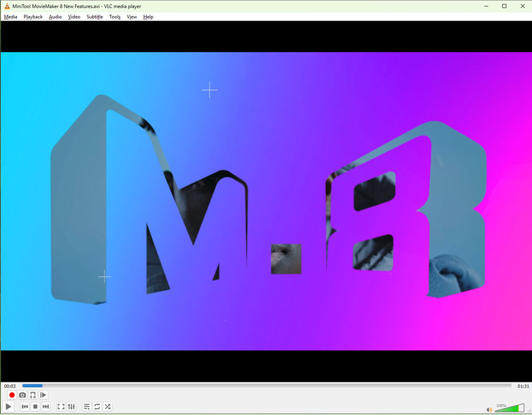Show extended settings equalizer
The width and height of the screenshot is (532, 415).
click(71, 406)
